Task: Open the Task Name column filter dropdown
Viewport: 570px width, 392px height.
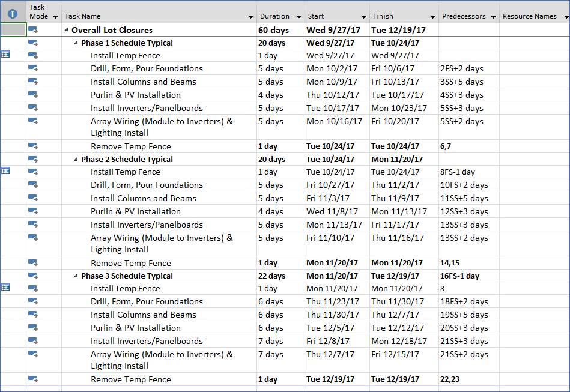Action: tap(250, 17)
